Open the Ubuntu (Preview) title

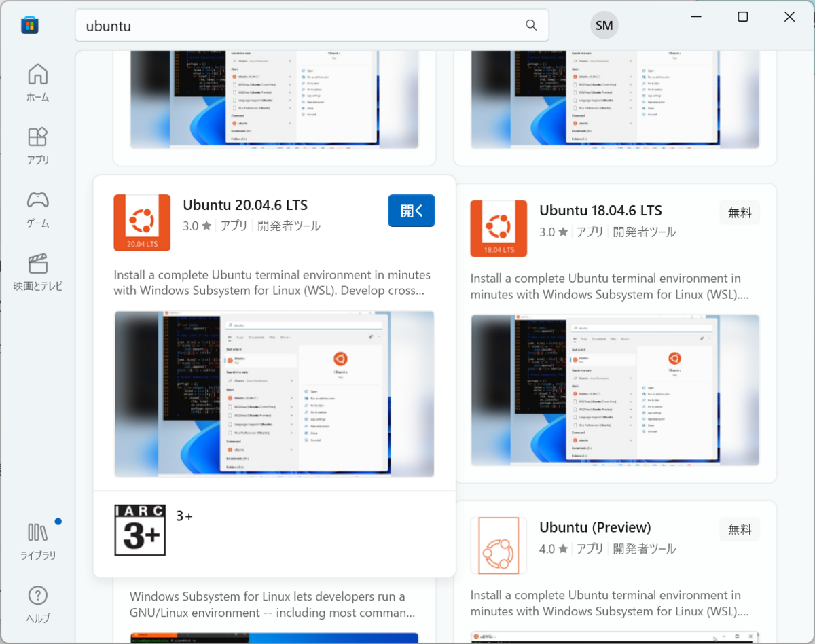pos(595,527)
